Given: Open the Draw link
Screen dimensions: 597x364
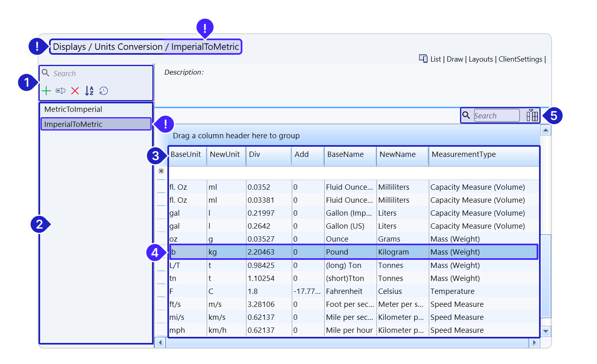Looking at the screenshot, I should 455,59.
